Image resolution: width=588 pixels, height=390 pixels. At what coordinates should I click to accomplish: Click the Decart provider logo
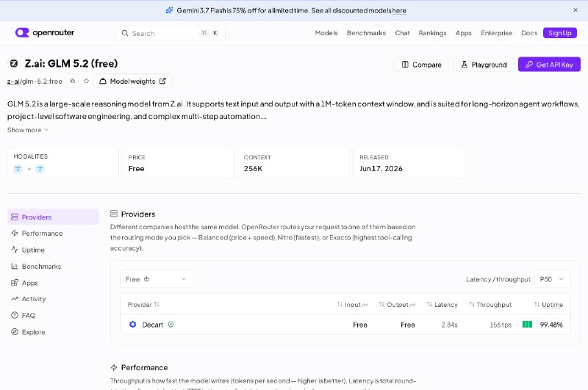(133, 325)
